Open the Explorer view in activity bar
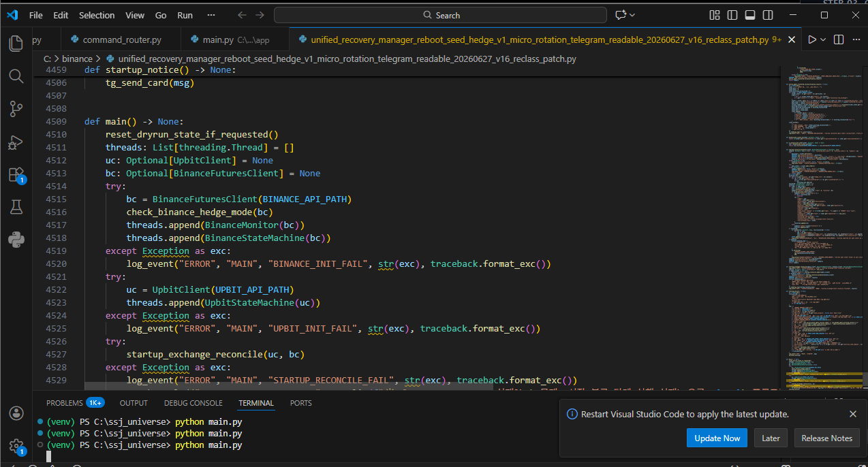Screen dimensions: 868x467 pyautogui.click(x=16, y=44)
